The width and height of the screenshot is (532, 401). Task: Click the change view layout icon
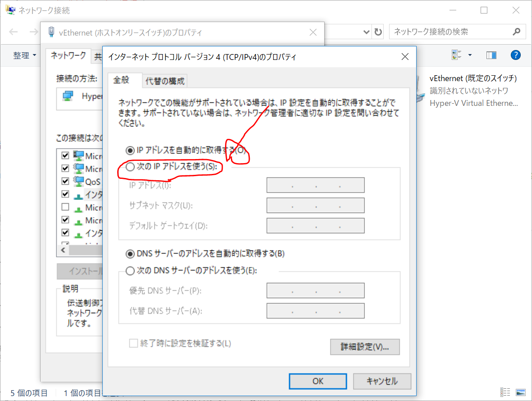click(457, 55)
